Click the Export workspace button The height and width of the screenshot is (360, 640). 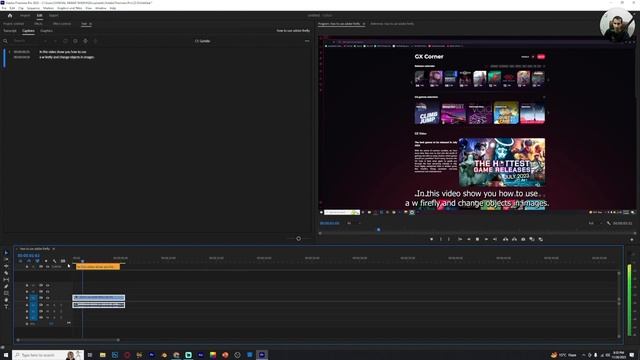(53, 16)
